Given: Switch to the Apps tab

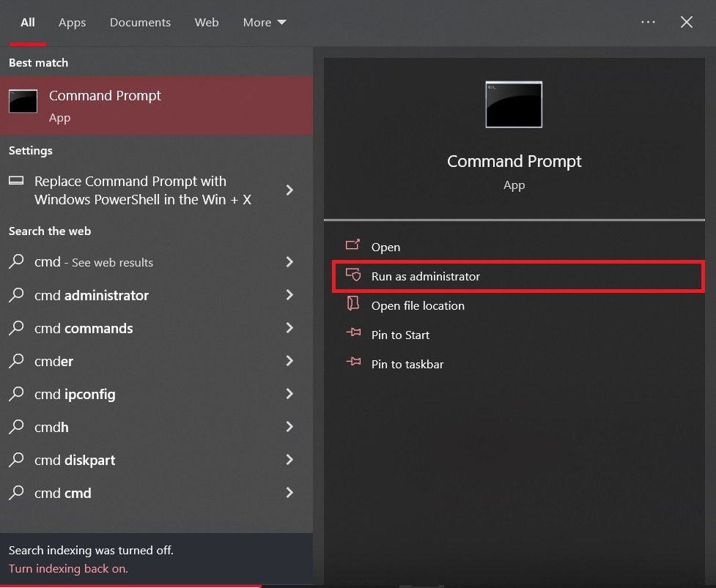Looking at the screenshot, I should tap(72, 23).
